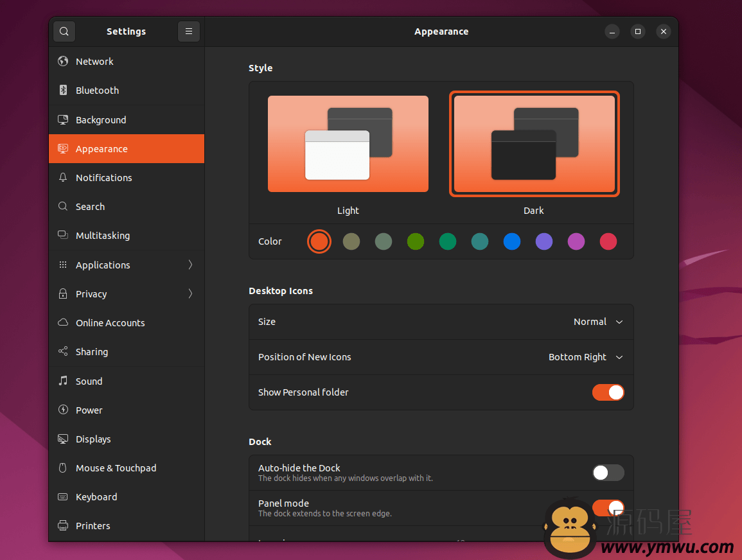The image size is (742, 560).
Task: Click the Multitasking icon
Action: (x=63, y=235)
